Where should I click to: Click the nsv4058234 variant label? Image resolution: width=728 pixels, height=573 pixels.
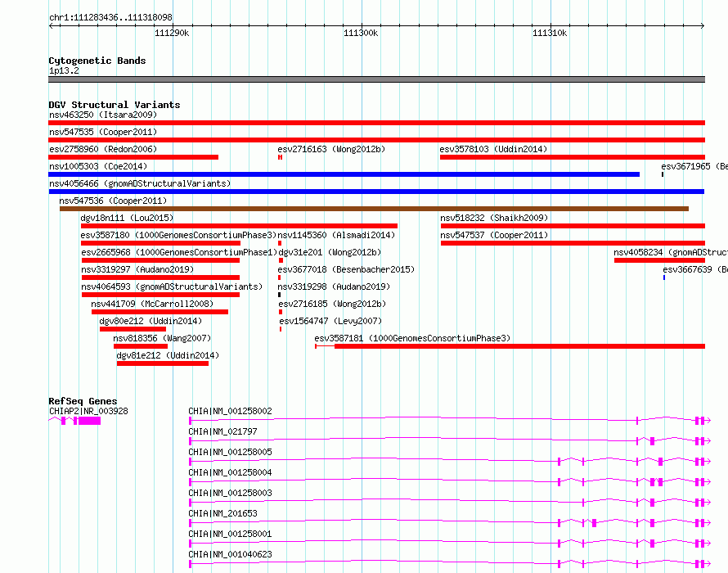671,252
